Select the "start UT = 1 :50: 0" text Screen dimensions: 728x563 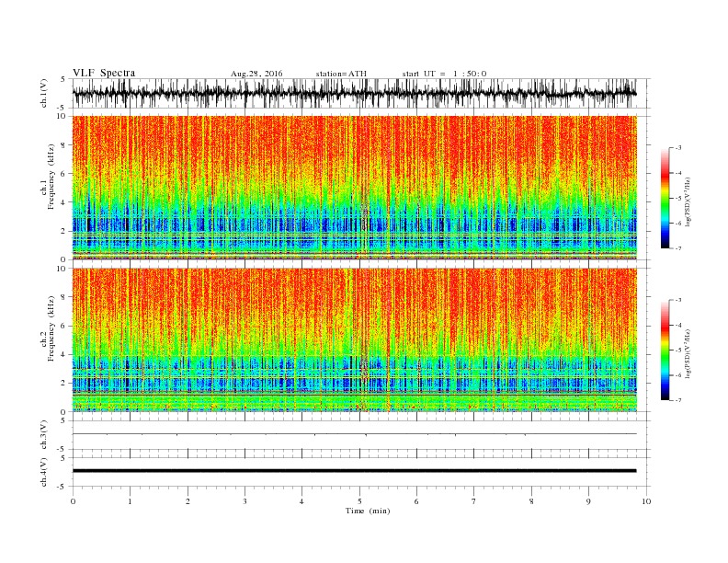pos(444,74)
